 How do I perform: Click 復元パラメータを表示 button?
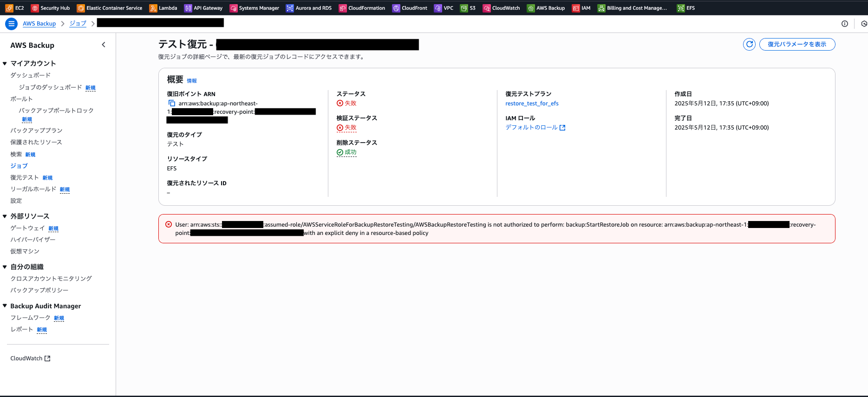[x=797, y=44]
